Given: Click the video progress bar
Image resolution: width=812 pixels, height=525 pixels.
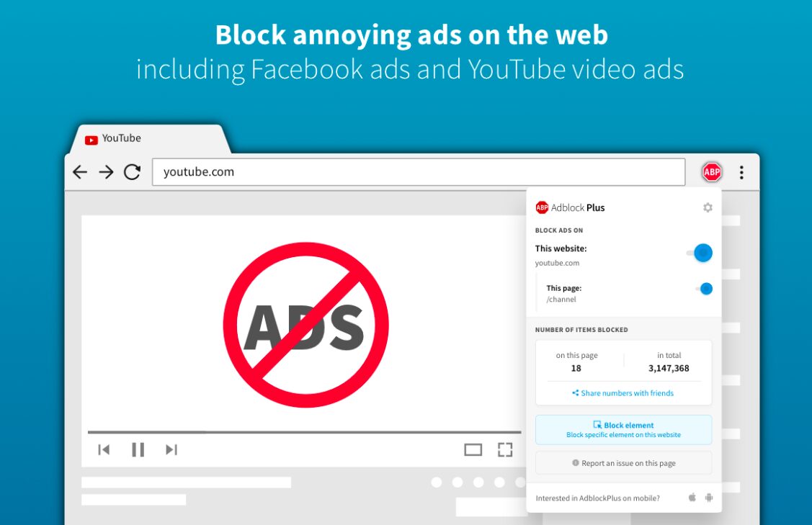Looking at the screenshot, I should [305, 431].
